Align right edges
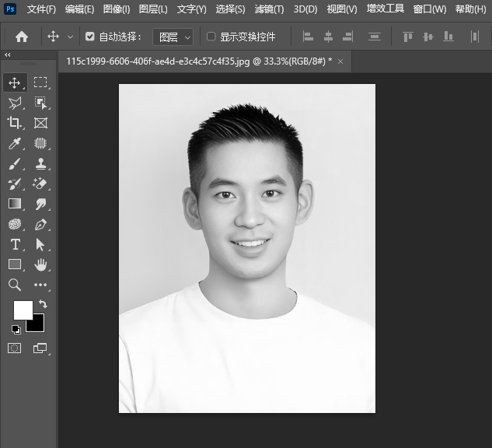Viewport: 492px width, 448px height. pyautogui.click(x=348, y=37)
